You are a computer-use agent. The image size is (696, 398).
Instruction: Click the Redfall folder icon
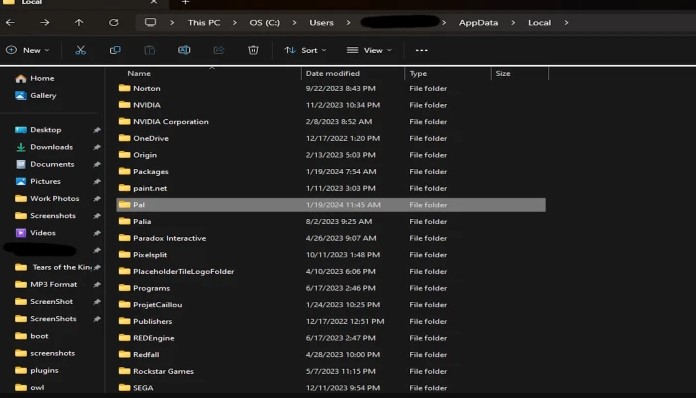pos(125,355)
